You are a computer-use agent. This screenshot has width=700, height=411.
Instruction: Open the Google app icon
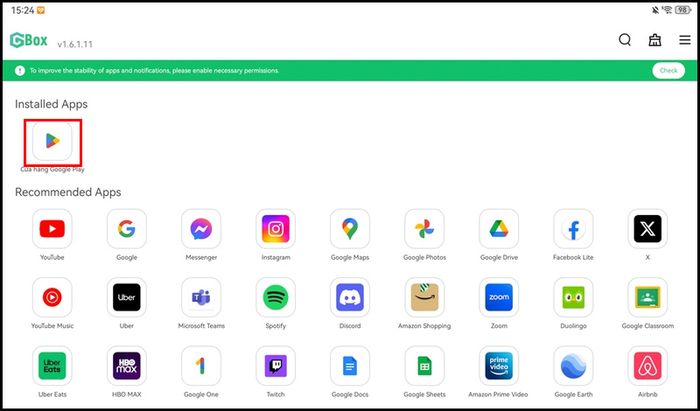(127, 229)
